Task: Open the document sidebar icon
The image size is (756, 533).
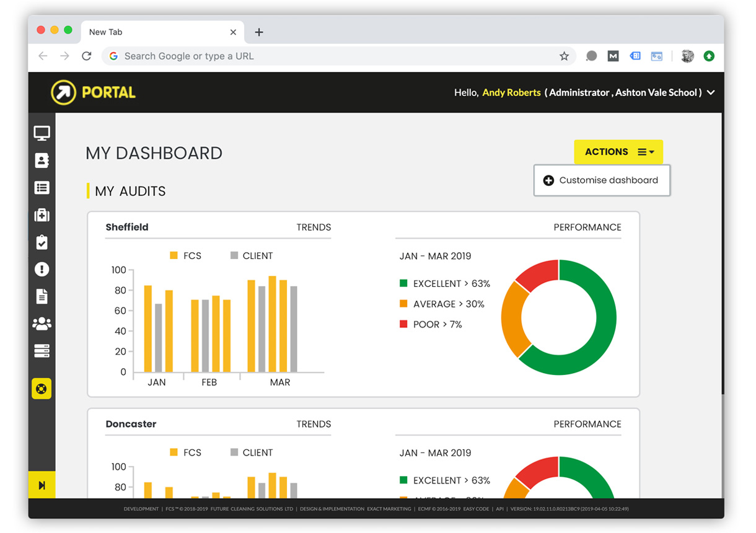Action: (x=42, y=296)
